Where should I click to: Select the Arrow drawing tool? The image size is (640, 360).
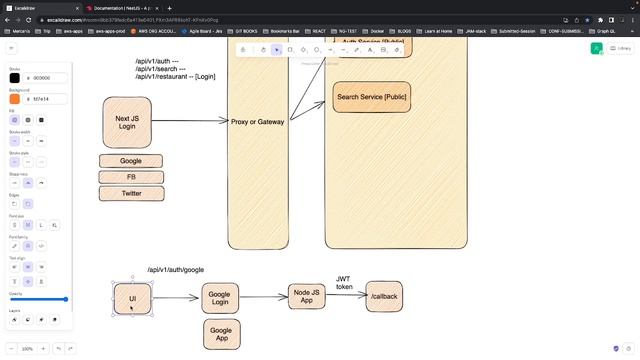(330, 50)
